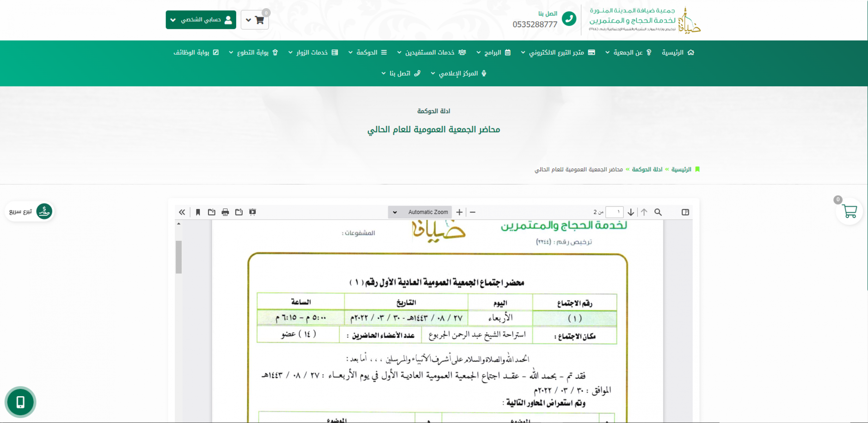Open PDF viewer tools double-chevron menu
The image size is (868, 423).
click(182, 212)
